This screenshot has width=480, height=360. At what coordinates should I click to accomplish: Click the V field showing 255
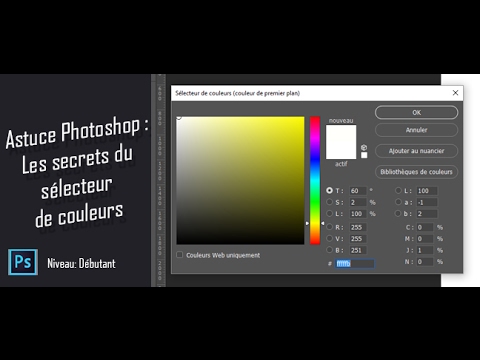point(358,239)
